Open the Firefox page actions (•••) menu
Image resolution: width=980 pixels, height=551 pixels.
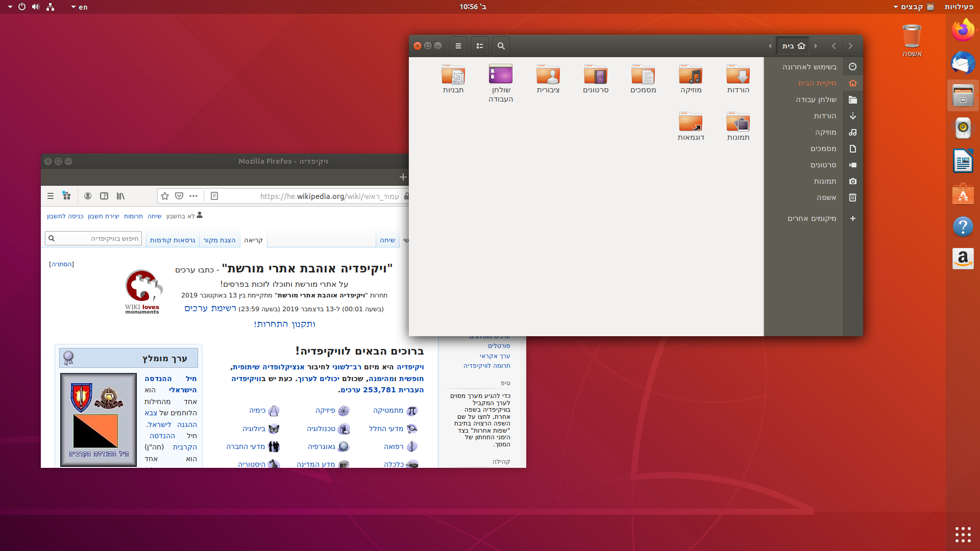(193, 196)
